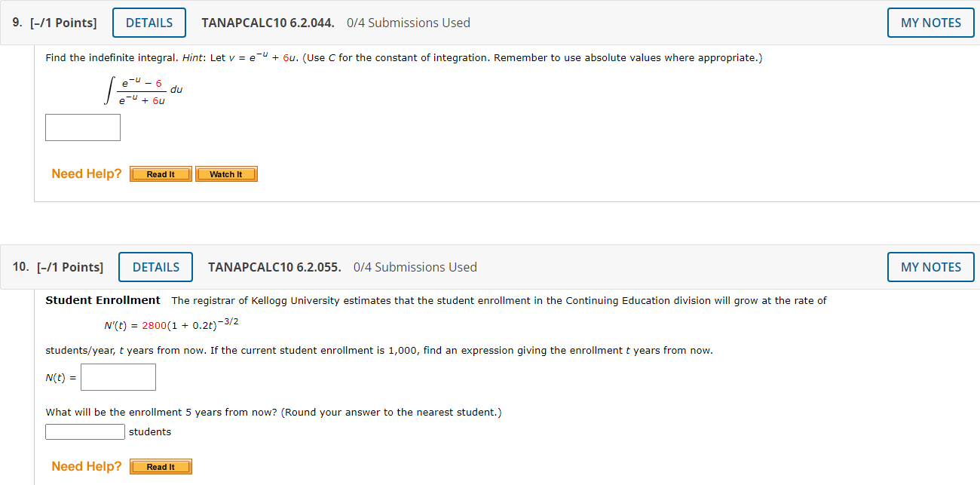Image resolution: width=980 pixels, height=485 pixels.
Task: Click the Need Help? label for question 10
Action: 86,466
